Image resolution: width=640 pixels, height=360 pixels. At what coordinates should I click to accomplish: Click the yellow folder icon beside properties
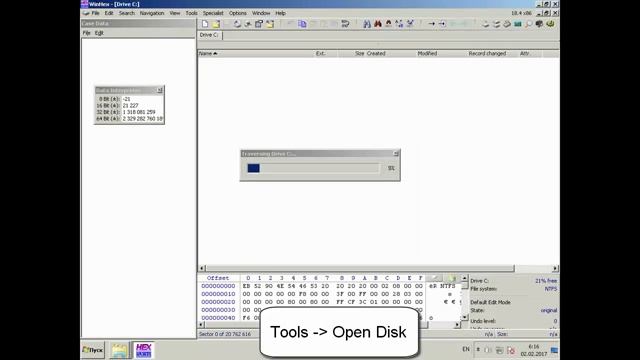click(270, 24)
